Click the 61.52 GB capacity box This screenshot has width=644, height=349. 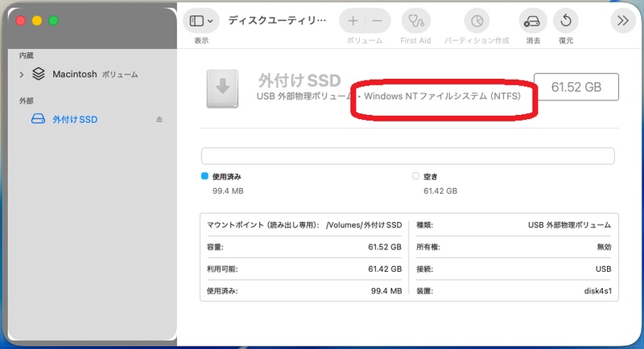click(x=576, y=87)
